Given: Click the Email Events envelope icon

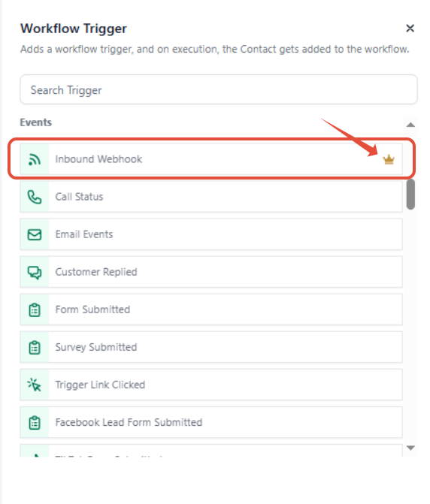Looking at the screenshot, I should point(35,234).
